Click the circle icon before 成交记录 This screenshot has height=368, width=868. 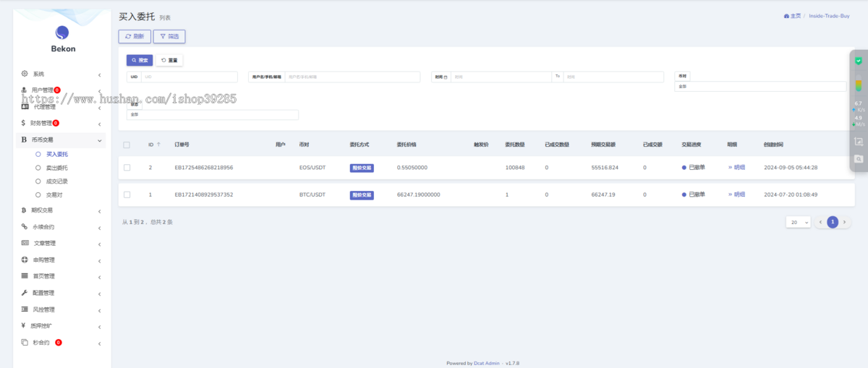point(38,181)
